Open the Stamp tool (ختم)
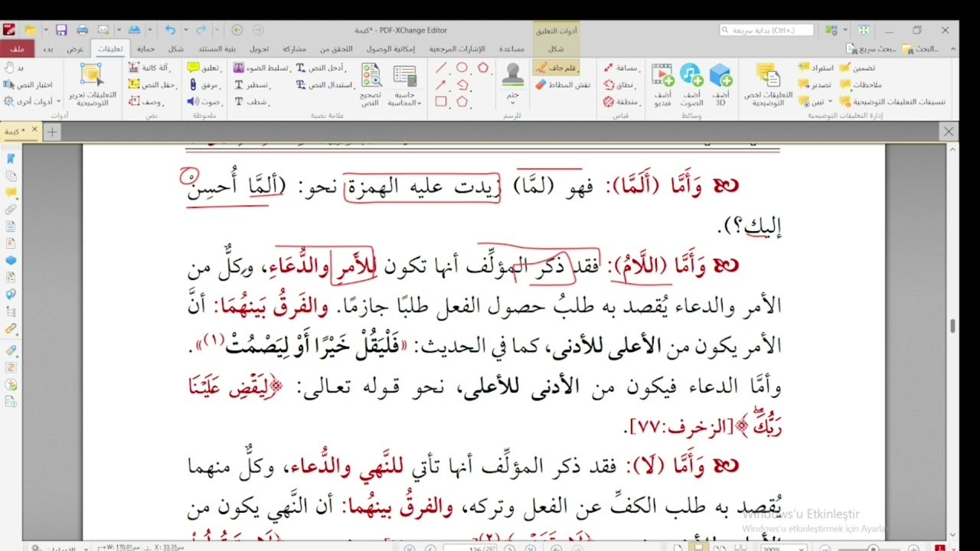Screen dimensions: 980x551 (512, 84)
